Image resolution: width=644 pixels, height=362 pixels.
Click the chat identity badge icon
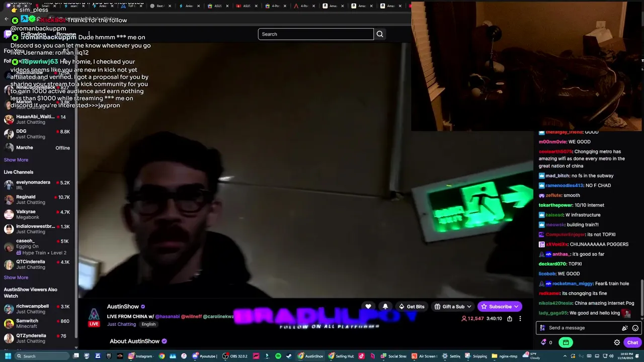(542, 328)
